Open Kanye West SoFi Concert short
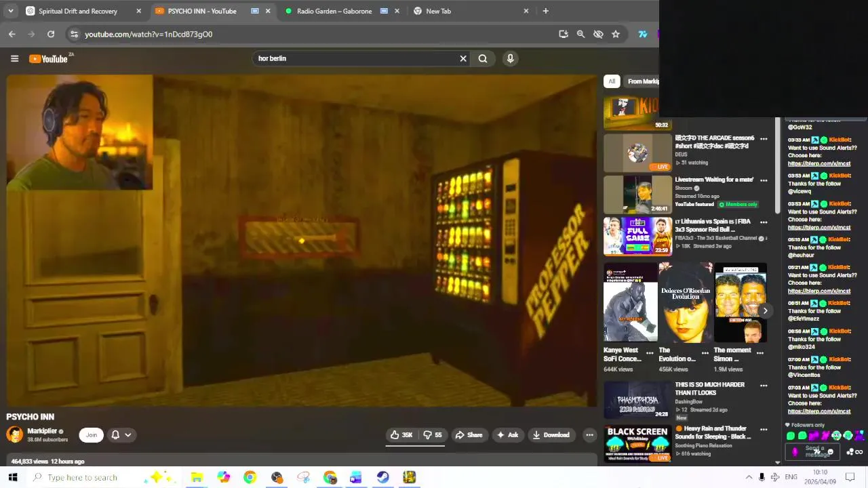 click(x=630, y=302)
